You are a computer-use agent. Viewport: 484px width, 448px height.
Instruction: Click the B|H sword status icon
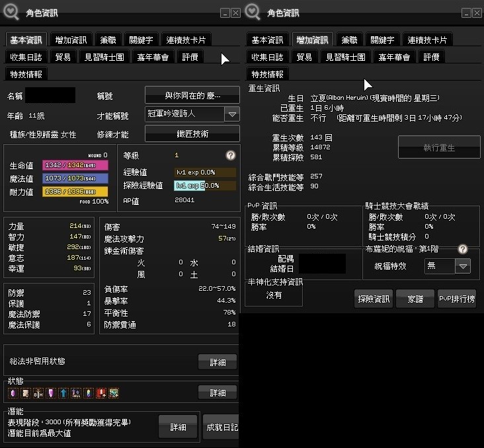(x=38, y=392)
